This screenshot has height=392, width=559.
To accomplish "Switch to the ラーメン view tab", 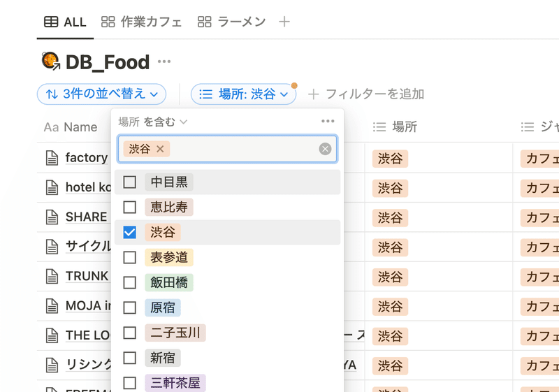I will point(232,22).
